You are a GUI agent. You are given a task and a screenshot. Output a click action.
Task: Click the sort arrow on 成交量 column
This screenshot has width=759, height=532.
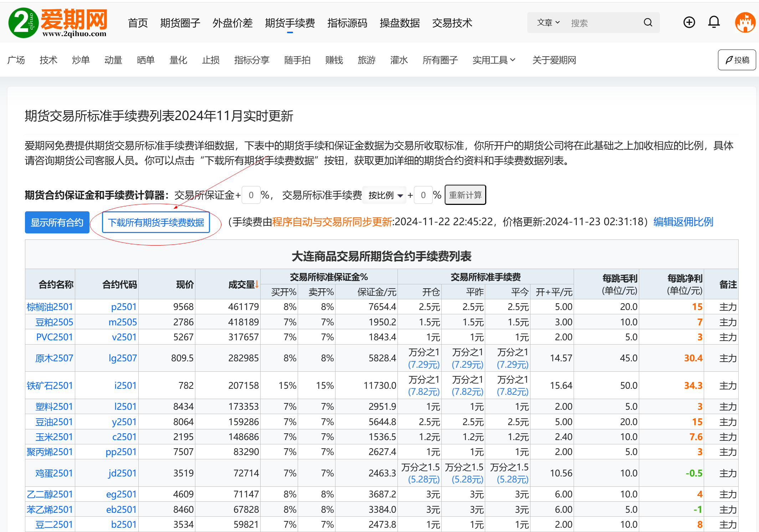coord(257,284)
